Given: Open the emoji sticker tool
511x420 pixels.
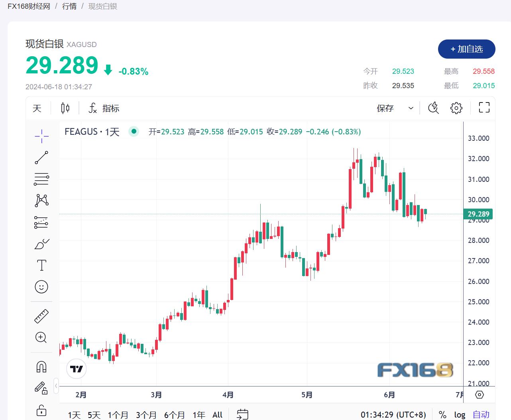Looking at the screenshot, I should pyautogui.click(x=41, y=287).
